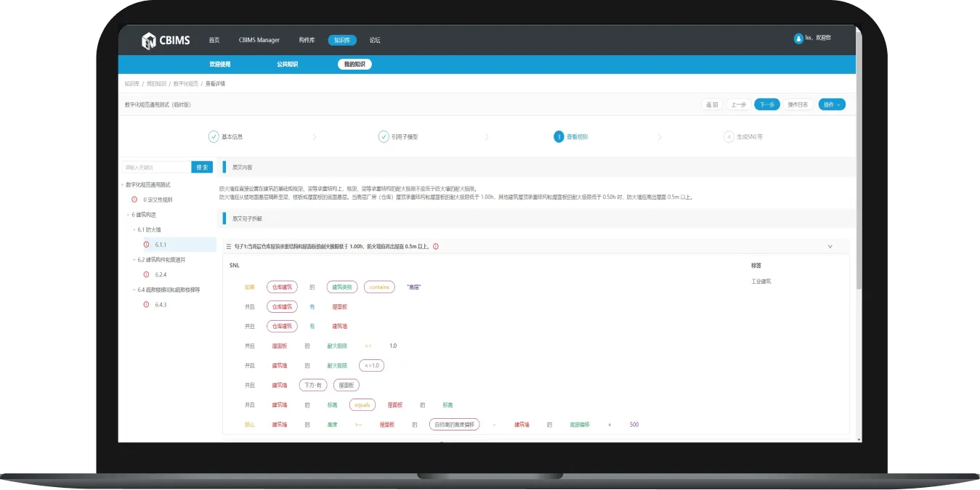The height and width of the screenshot is (490, 980).
Task: Open the 构件库 menu in top navigation
Action: click(x=307, y=41)
